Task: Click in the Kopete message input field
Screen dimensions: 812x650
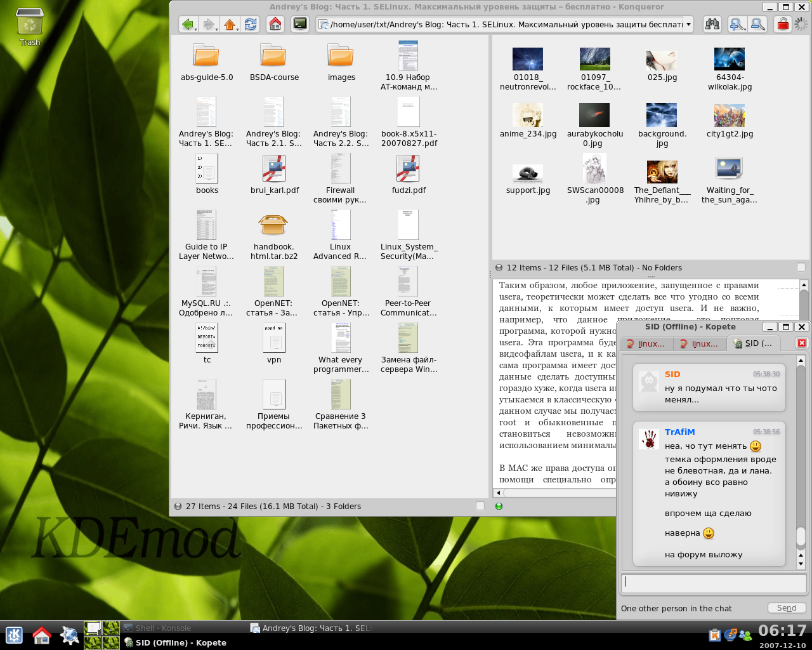Action: [714, 583]
